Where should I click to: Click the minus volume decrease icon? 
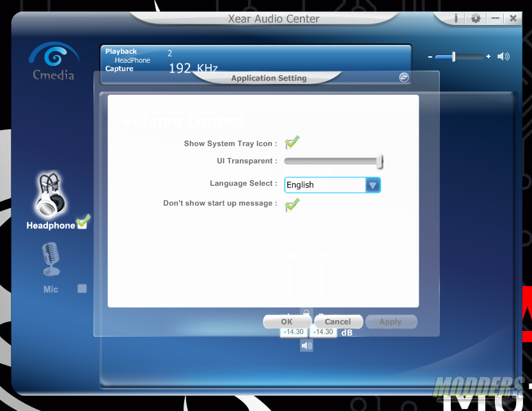[x=430, y=57]
